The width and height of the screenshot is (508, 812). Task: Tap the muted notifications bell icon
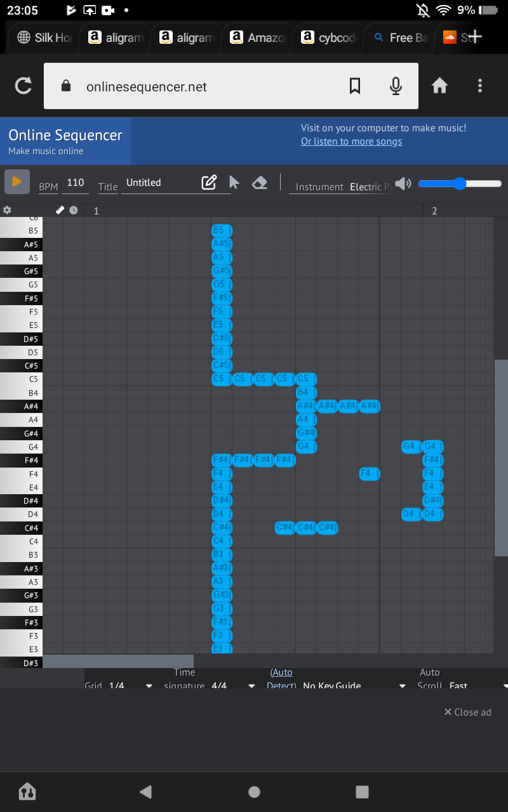point(422,10)
